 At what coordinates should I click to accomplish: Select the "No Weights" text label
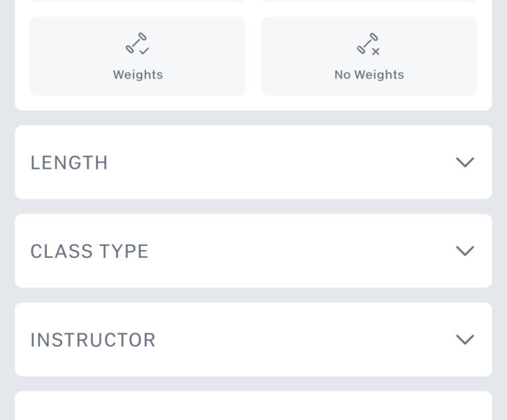coord(369,75)
